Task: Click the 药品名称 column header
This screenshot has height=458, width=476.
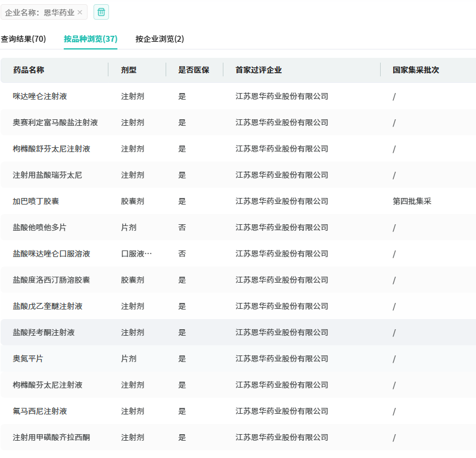Action: tap(29, 70)
